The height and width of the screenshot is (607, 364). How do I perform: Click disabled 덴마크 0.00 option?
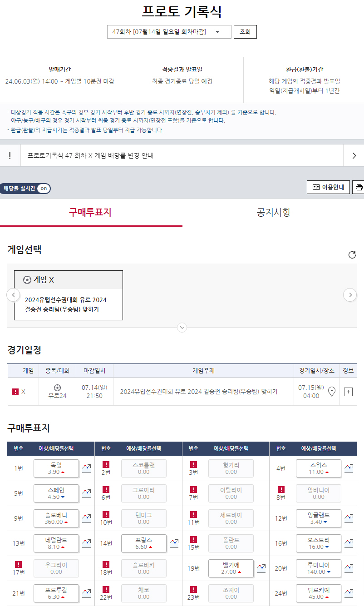[x=144, y=518]
